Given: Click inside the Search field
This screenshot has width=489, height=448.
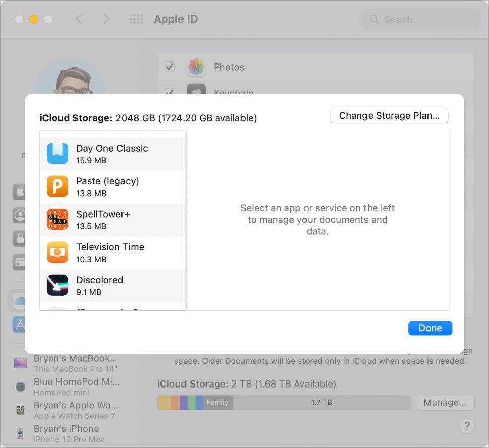Looking at the screenshot, I should tap(420, 19).
